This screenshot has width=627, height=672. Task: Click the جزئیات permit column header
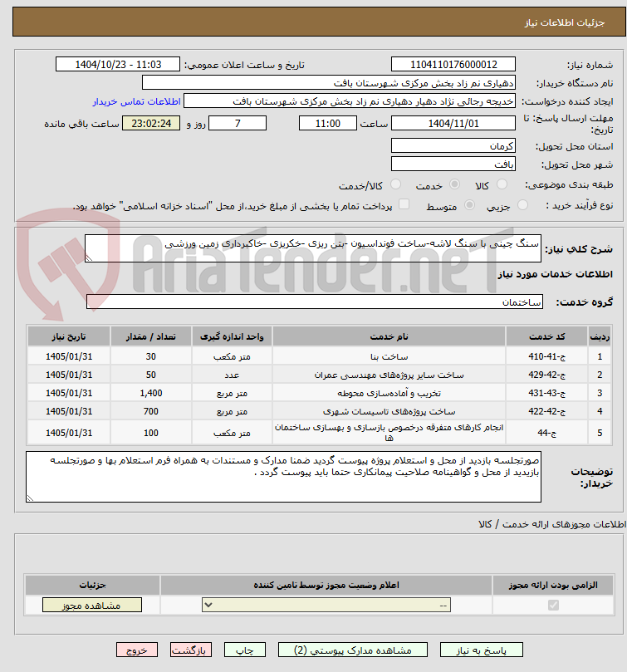(92, 585)
